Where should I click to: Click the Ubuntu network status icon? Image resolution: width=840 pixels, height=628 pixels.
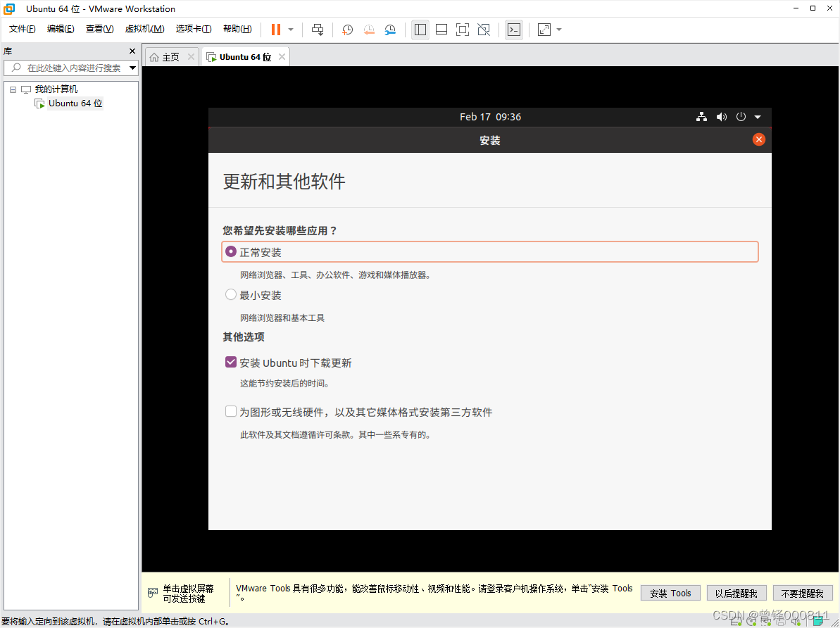(701, 117)
